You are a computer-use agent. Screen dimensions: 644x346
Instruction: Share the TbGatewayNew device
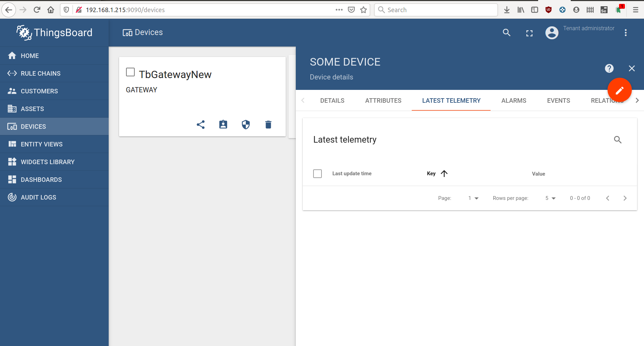point(201,124)
